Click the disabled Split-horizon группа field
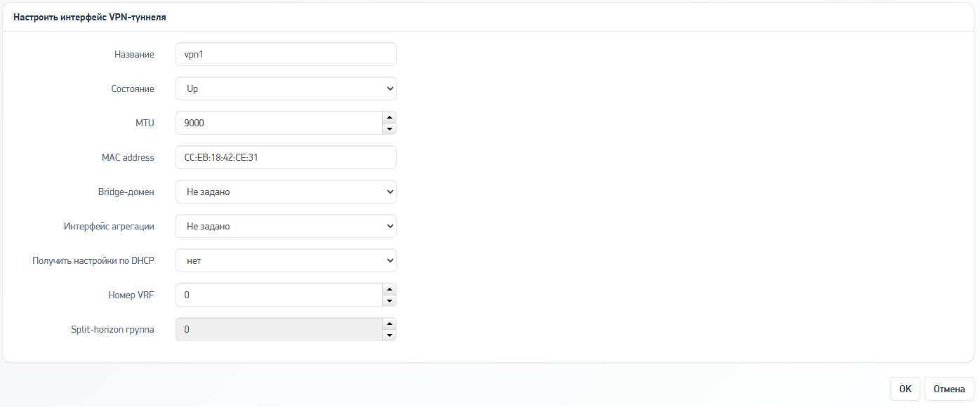The height and width of the screenshot is (407, 980). (x=278, y=329)
